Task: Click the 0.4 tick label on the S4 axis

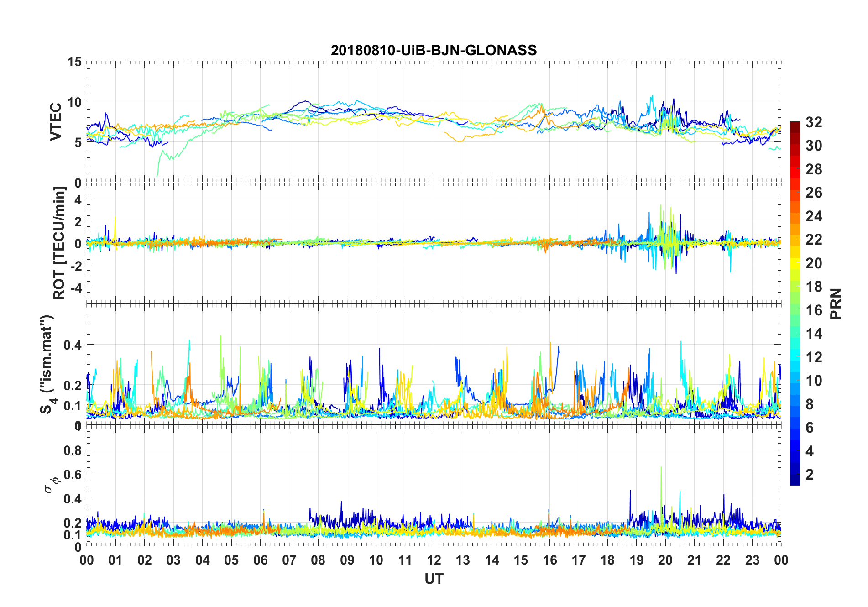Action: point(73,345)
